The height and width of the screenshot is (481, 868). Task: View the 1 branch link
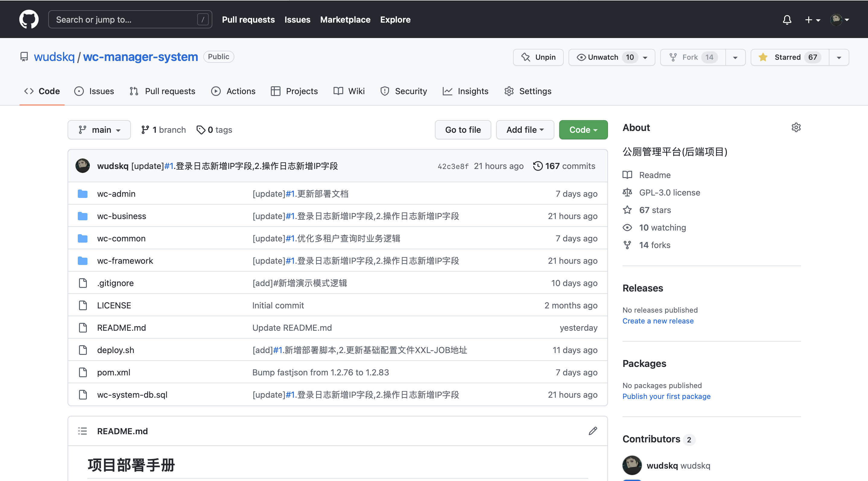pyautogui.click(x=163, y=130)
